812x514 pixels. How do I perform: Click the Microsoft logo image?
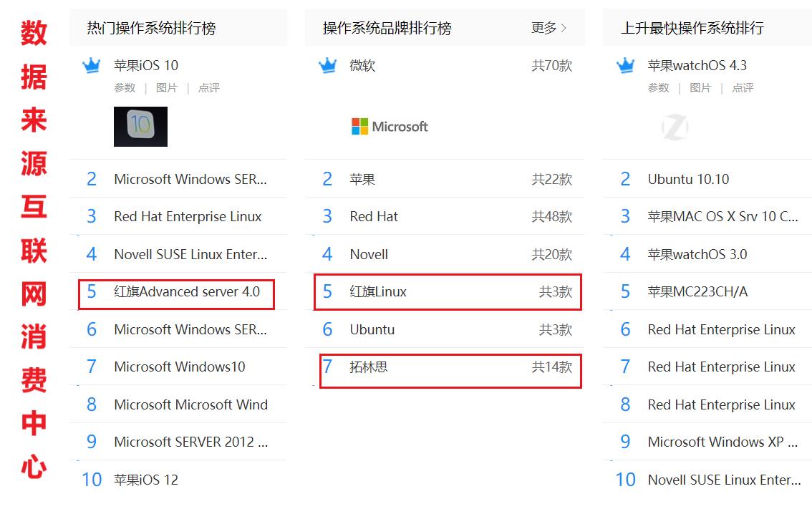point(390,126)
